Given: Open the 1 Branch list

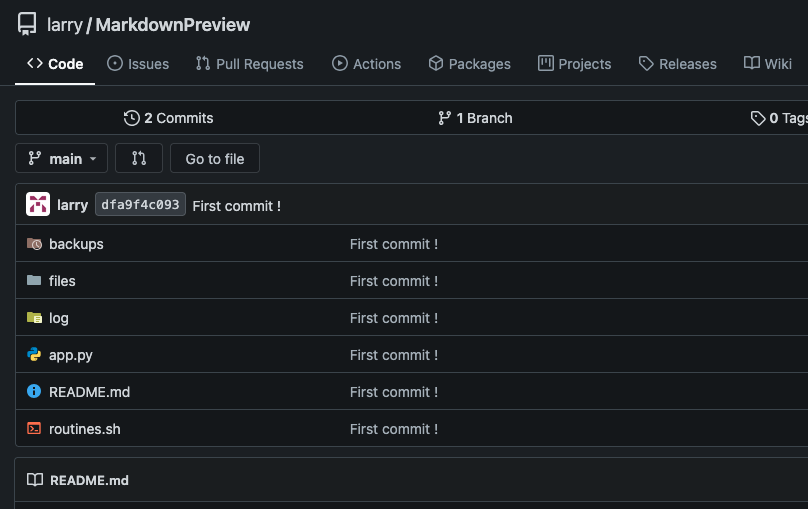Looking at the screenshot, I should [475, 118].
